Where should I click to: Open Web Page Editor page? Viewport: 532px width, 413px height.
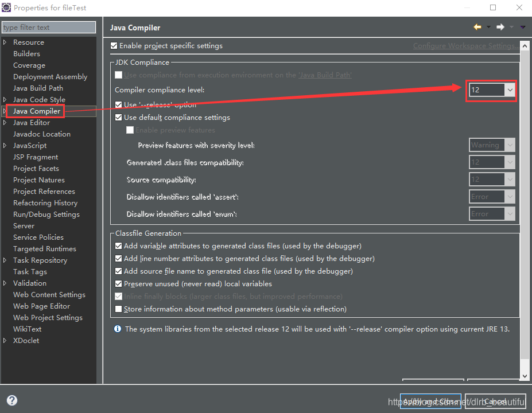(41, 306)
